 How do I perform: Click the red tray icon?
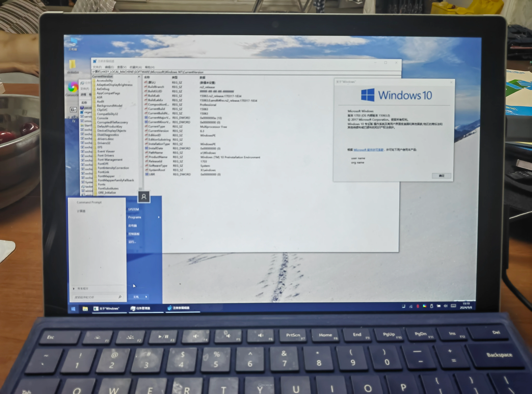(x=418, y=306)
